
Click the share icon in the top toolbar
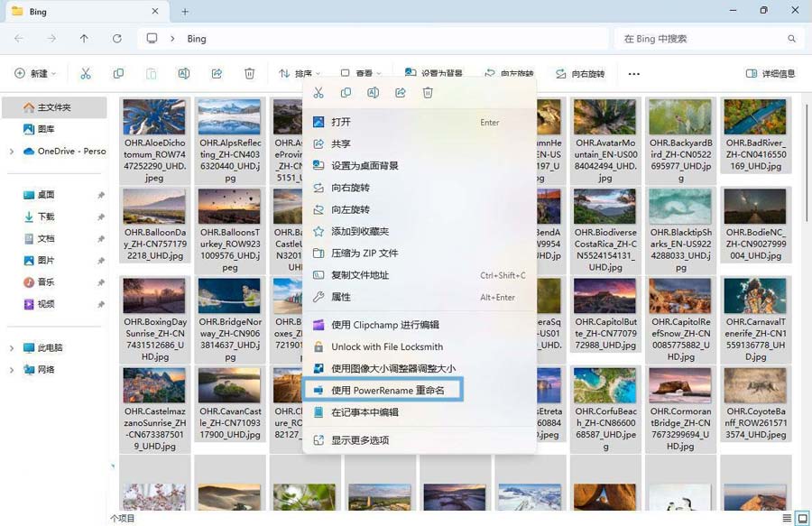[217, 74]
